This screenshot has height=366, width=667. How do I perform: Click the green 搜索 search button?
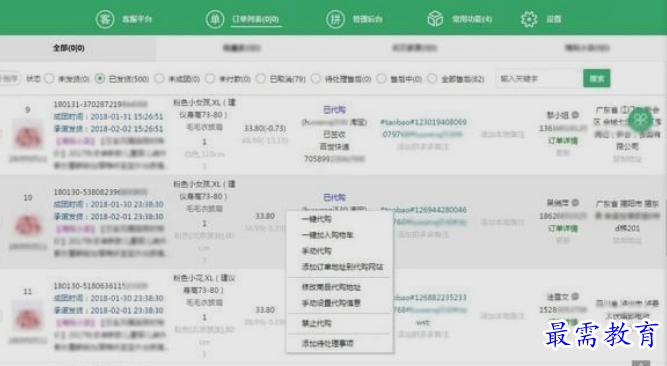[596, 78]
